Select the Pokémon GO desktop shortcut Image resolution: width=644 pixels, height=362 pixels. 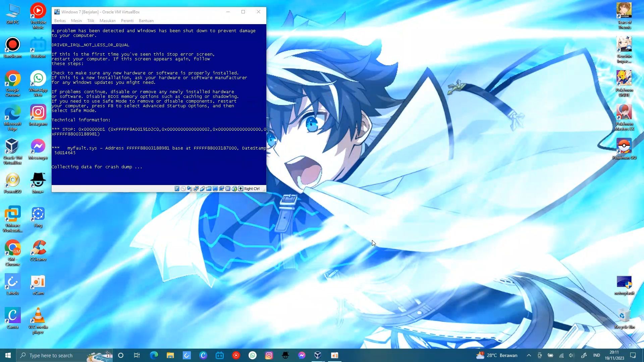624,149
